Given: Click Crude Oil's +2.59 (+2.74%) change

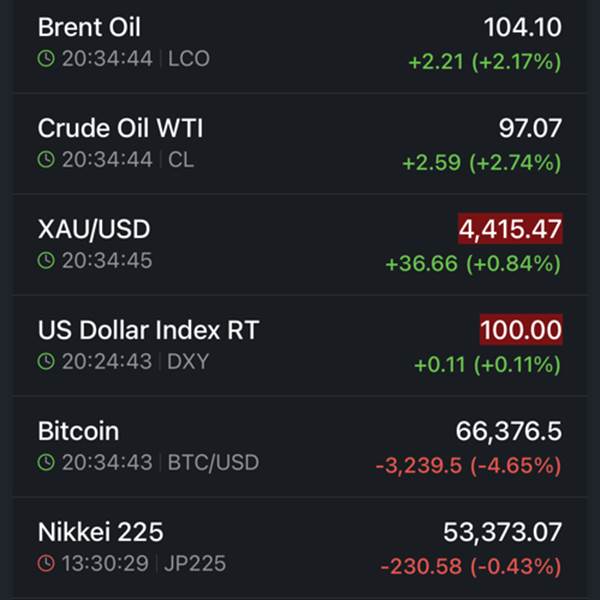Looking at the screenshot, I should (x=481, y=162).
